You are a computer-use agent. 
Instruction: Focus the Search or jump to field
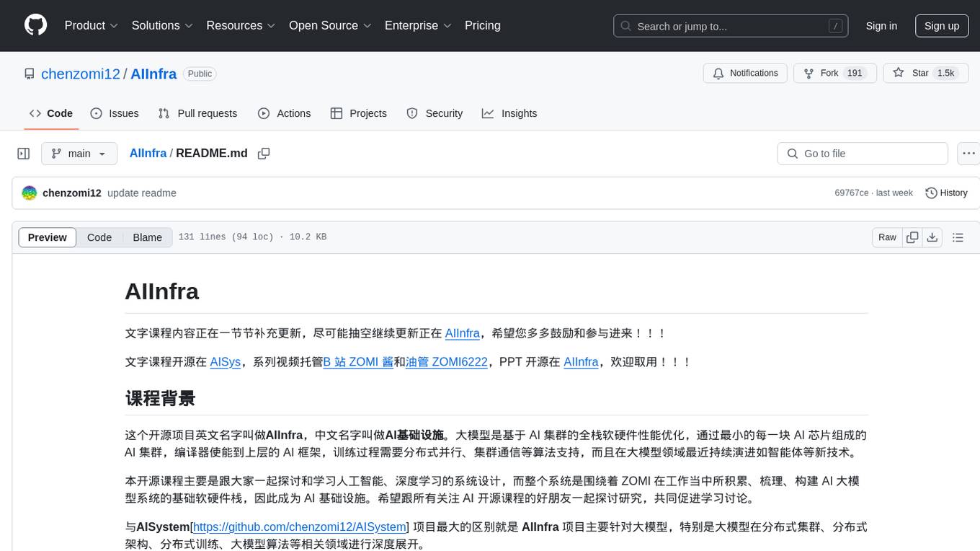coord(731,26)
